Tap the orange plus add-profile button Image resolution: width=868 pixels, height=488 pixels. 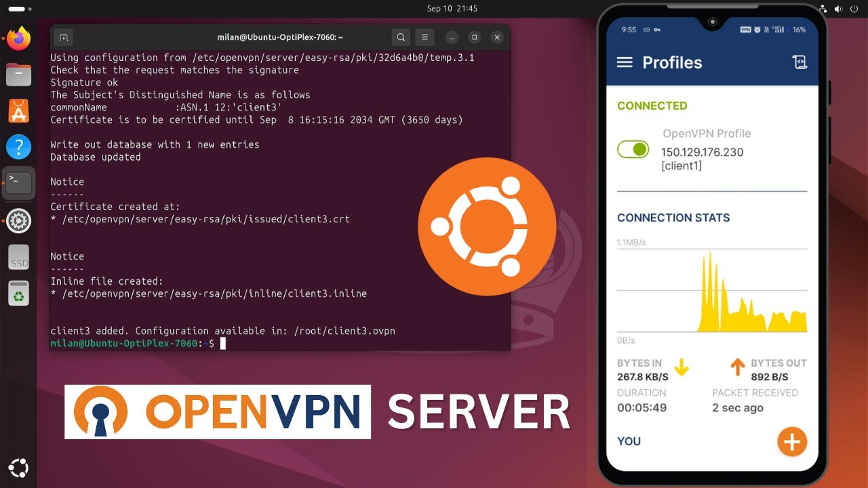point(792,442)
